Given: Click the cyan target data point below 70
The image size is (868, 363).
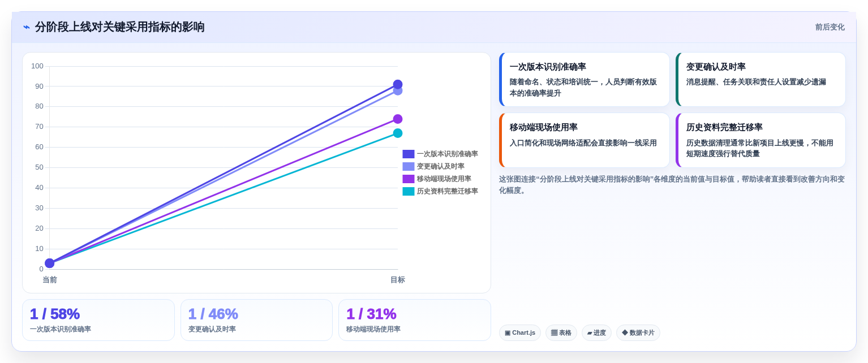Looking at the screenshot, I should coord(398,133).
